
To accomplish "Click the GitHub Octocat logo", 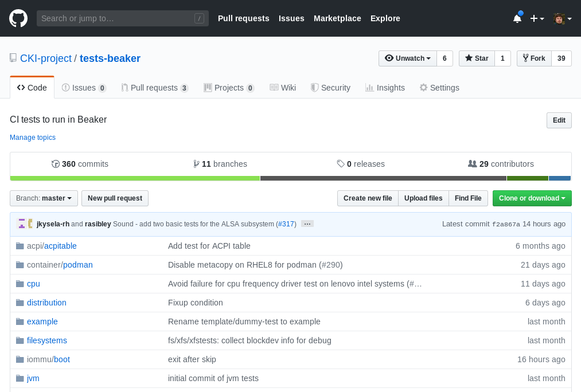I will (18, 18).
